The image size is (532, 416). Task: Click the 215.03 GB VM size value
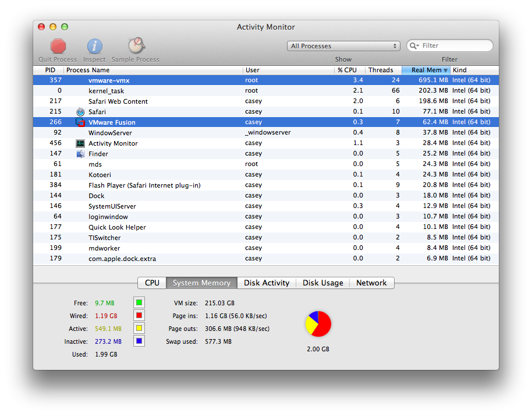pyautogui.click(x=219, y=303)
